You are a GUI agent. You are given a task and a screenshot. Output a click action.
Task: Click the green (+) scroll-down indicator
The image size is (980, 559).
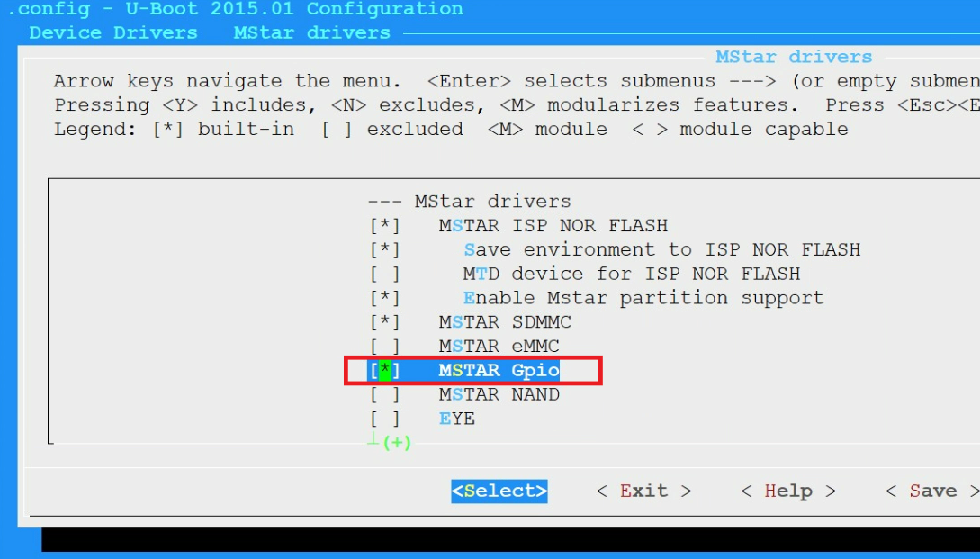[x=396, y=443]
